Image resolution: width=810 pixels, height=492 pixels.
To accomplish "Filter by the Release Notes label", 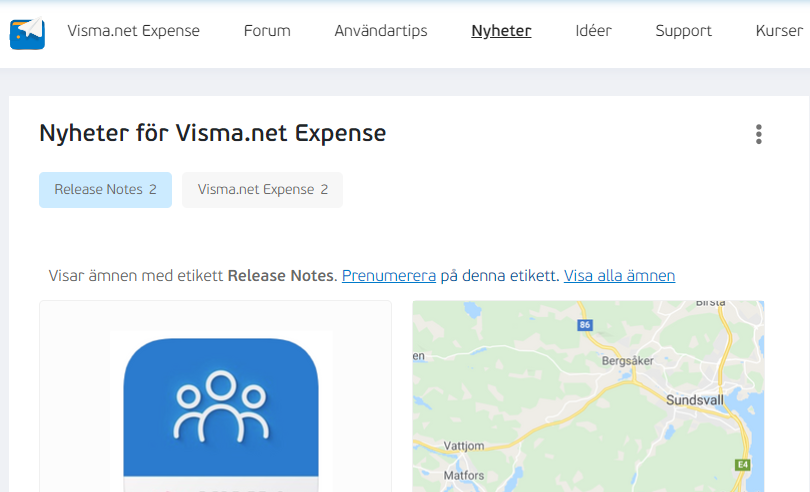I will [105, 190].
